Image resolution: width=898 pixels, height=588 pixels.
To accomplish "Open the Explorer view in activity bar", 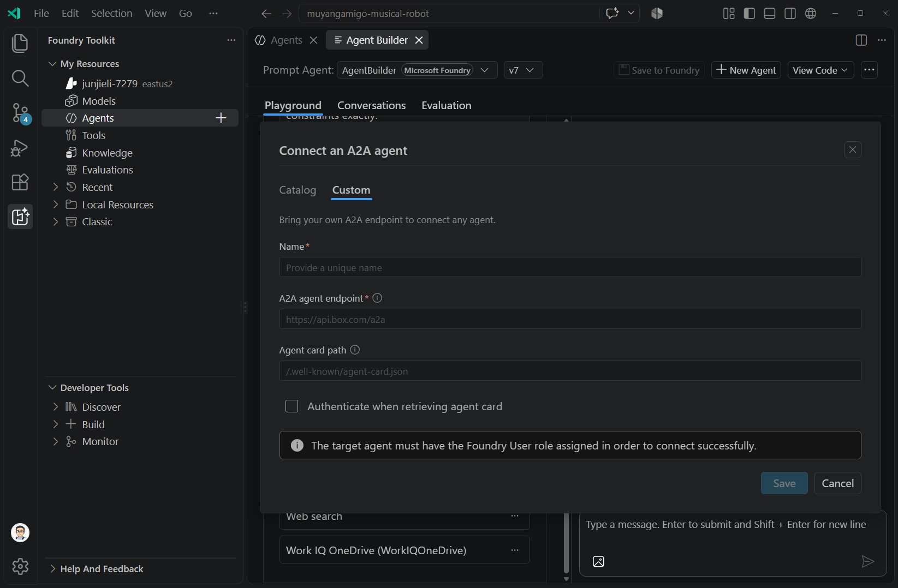I will pyautogui.click(x=20, y=44).
